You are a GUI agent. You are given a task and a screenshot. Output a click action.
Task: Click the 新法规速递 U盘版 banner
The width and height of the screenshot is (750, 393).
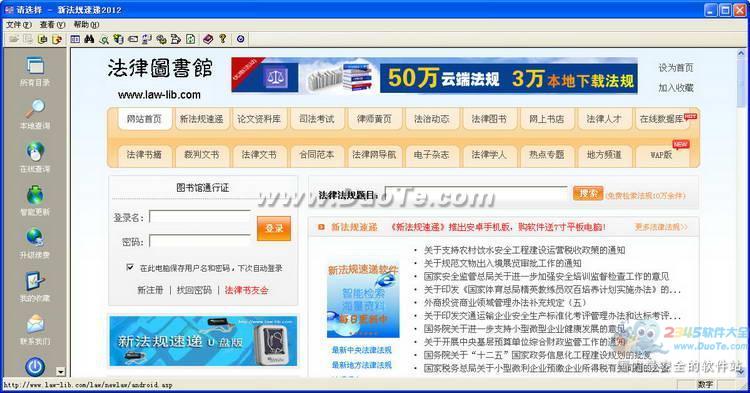tap(203, 341)
